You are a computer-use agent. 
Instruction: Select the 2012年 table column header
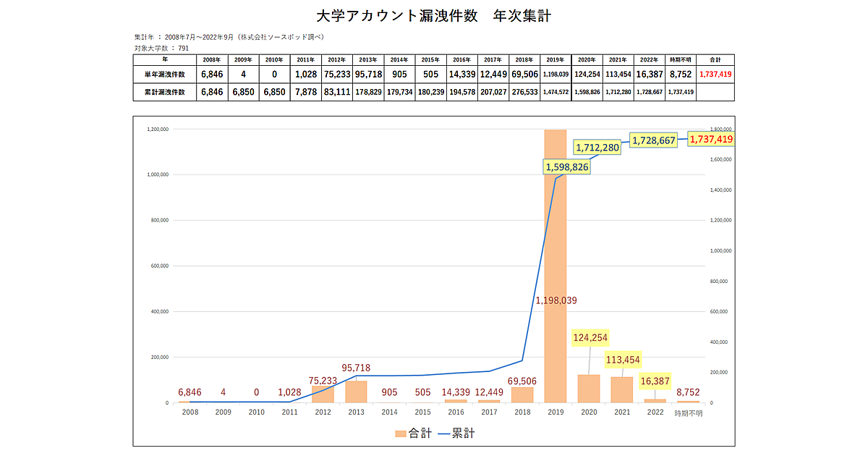tap(336, 59)
